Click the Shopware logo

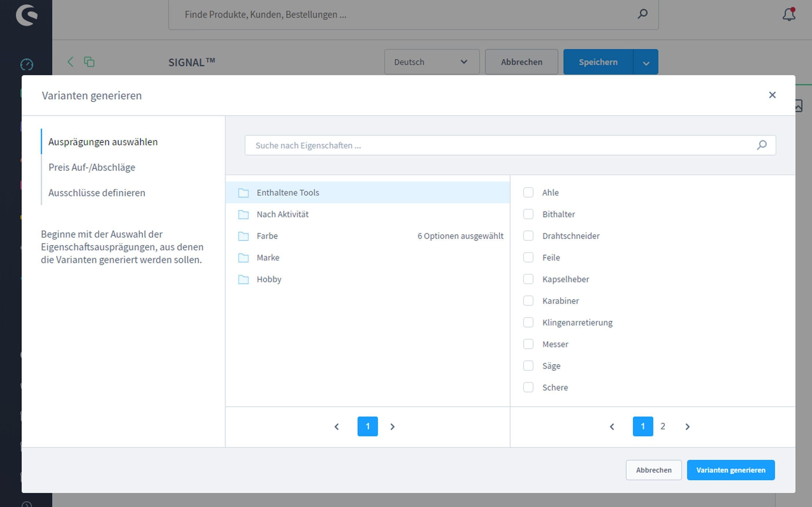[x=26, y=15]
